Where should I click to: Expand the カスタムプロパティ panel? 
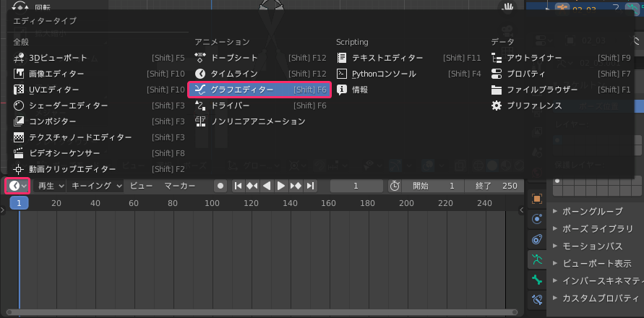tap(595, 298)
